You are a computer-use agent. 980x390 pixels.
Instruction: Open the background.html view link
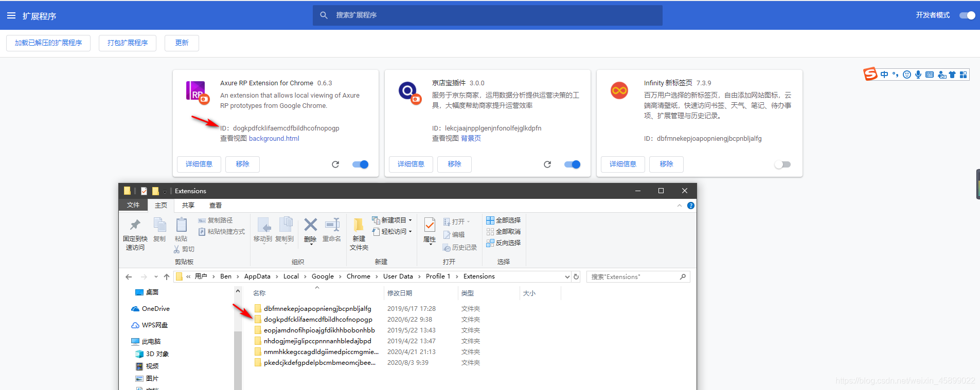point(274,139)
